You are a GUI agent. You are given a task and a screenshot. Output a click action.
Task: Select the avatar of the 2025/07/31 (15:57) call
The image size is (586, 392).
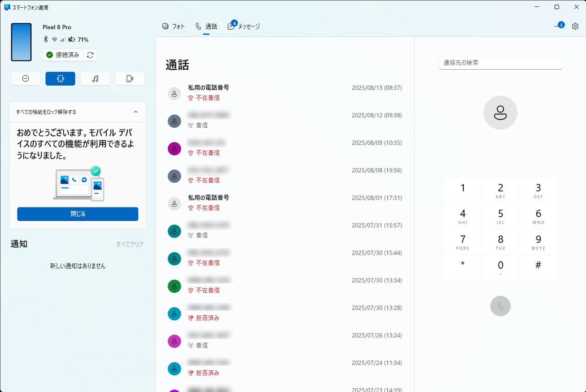tap(174, 231)
